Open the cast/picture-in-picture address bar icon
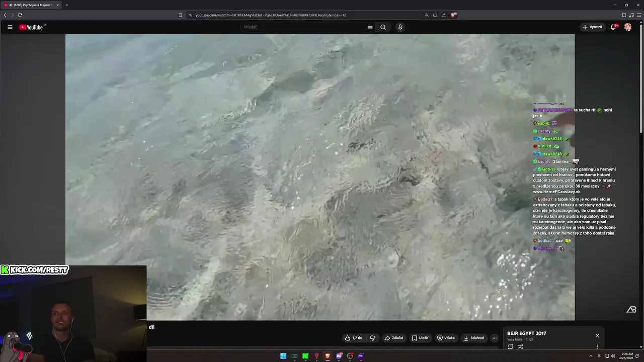Screen dimensions: 644x362 click(x=435, y=15)
